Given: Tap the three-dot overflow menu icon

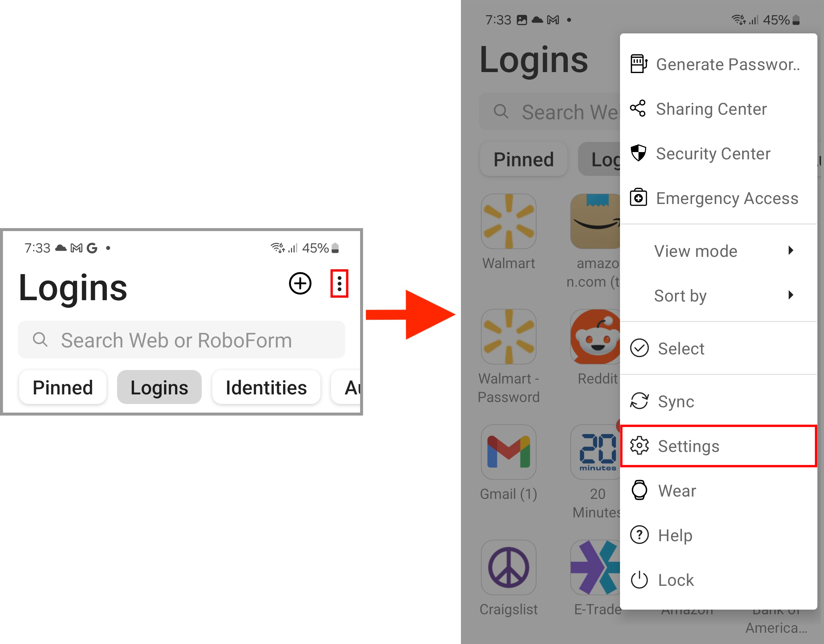Looking at the screenshot, I should pyautogui.click(x=339, y=284).
